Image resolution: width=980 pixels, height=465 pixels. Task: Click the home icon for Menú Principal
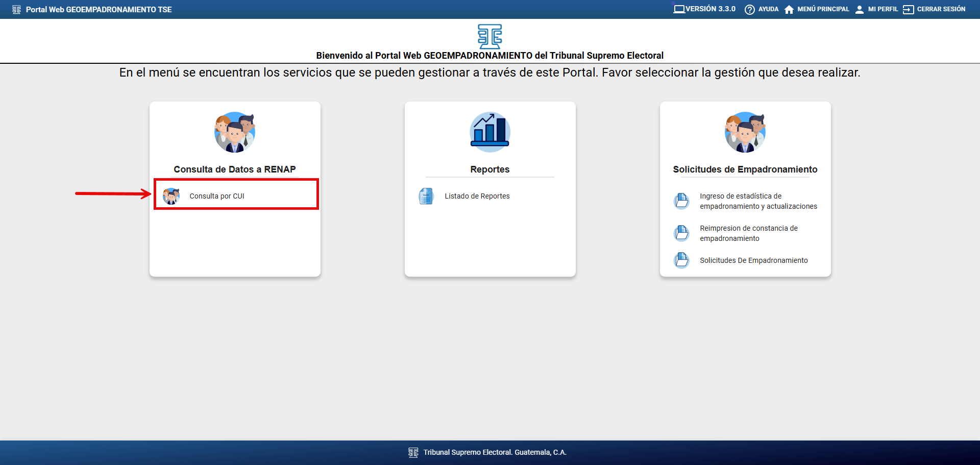pyautogui.click(x=789, y=10)
